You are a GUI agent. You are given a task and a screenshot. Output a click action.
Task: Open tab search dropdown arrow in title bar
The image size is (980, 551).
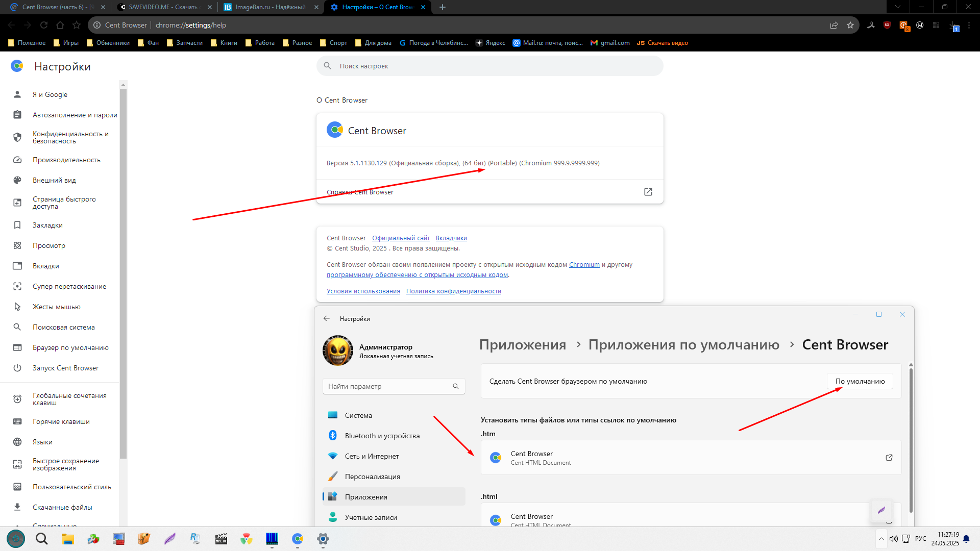[898, 7]
